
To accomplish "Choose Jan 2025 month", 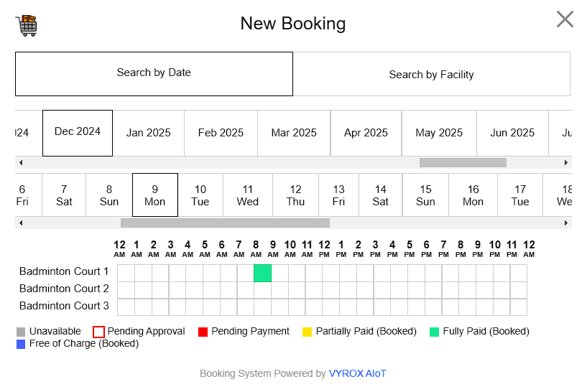I will (x=149, y=133).
